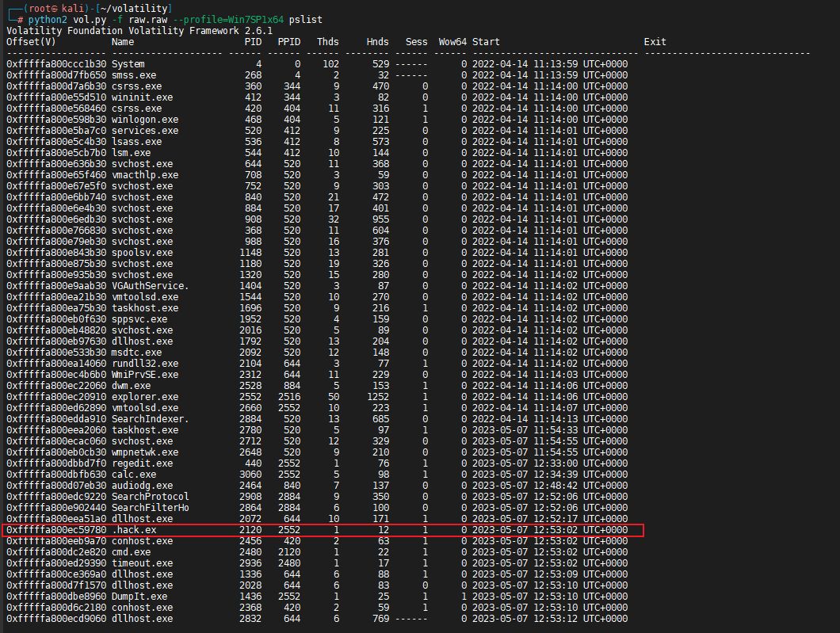Click PID 3060 of calc.exe
Viewport: 840px width, 633px height.
pyautogui.click(x=250, y=475)
